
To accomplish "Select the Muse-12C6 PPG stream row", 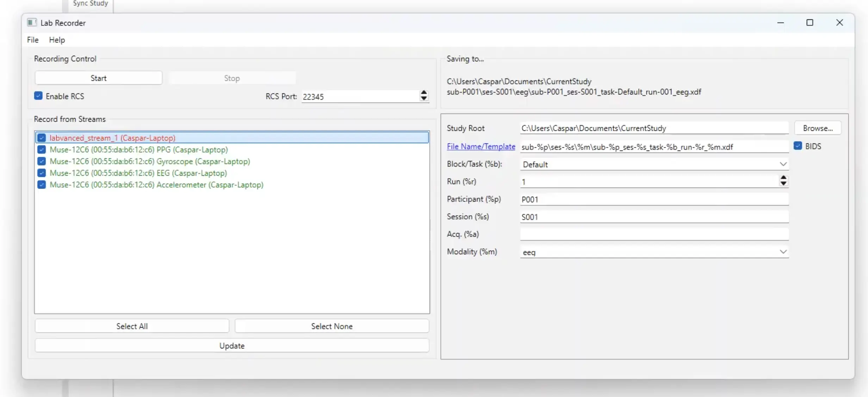I will (232, 149).
